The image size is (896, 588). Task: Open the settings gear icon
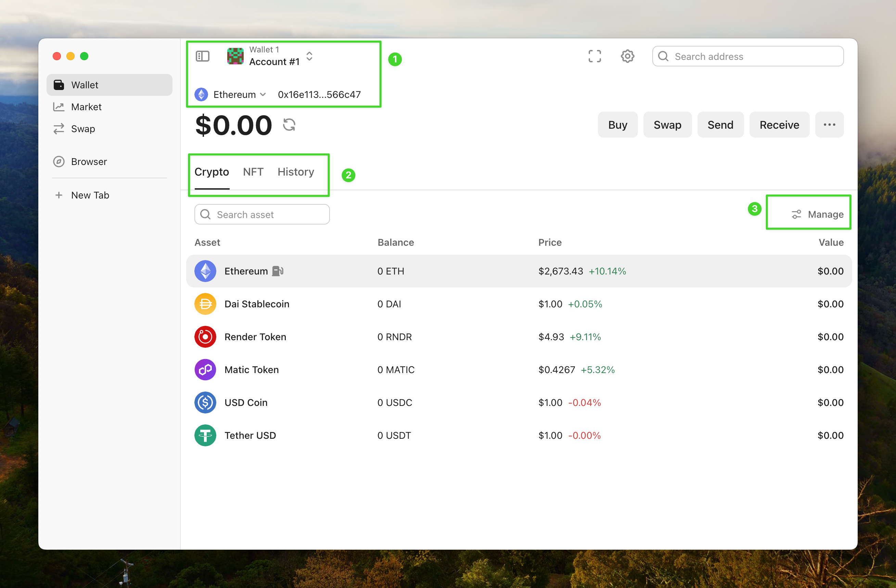coord(628,56)
